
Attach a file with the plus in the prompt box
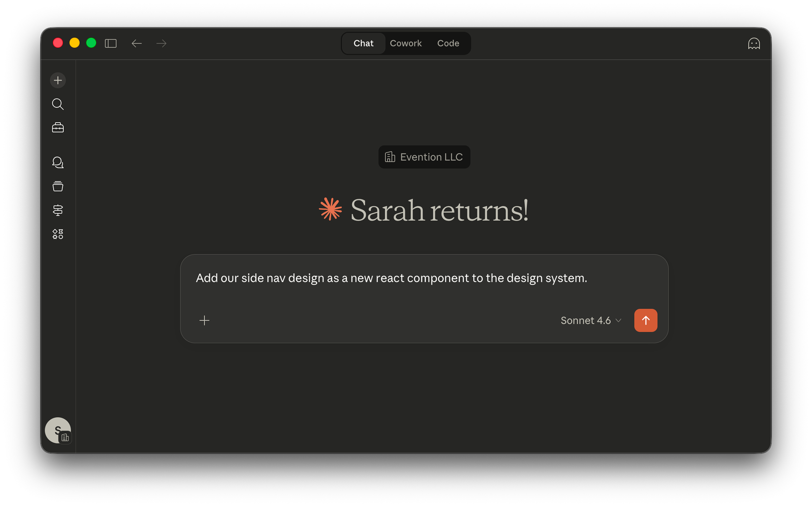(204, 320)
